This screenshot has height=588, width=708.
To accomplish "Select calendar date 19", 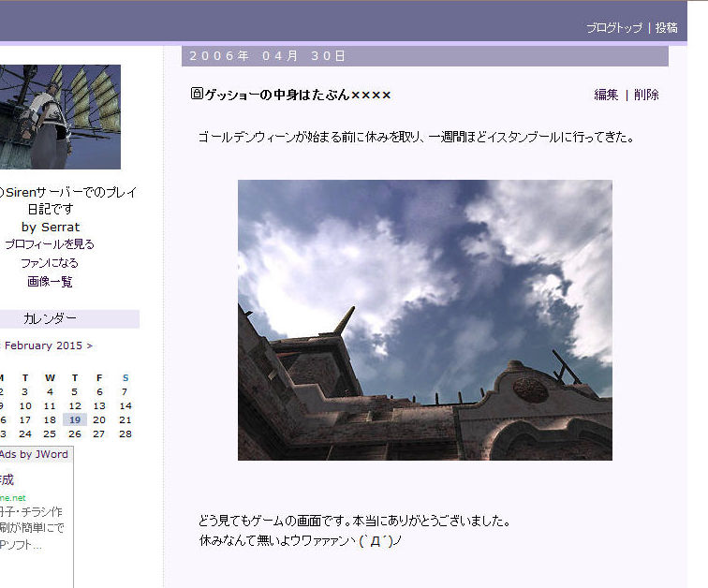I will (75, 420).
